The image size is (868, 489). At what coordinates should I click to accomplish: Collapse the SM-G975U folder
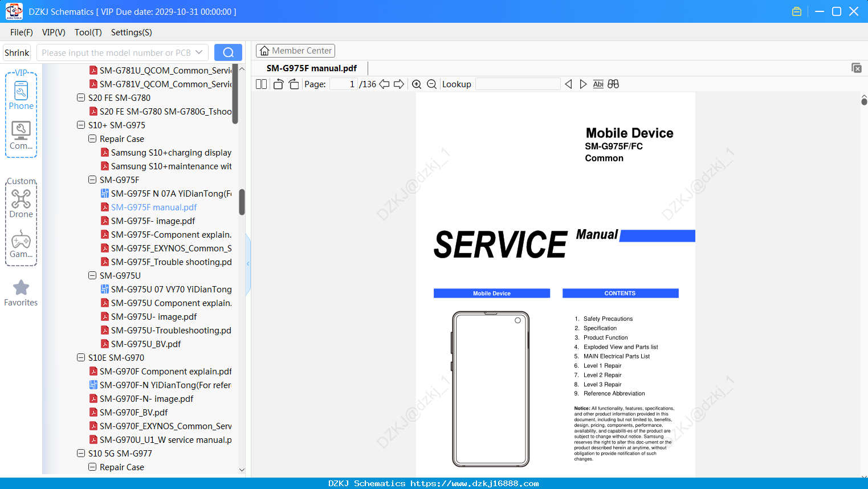point(92,275)
